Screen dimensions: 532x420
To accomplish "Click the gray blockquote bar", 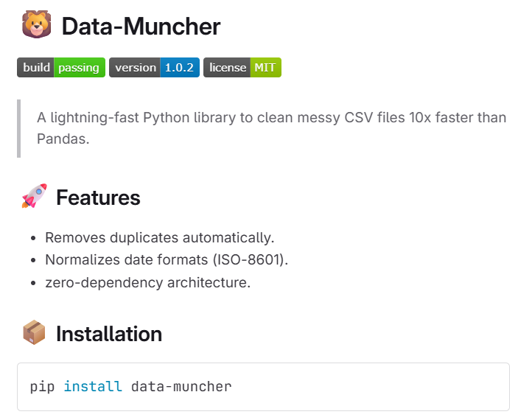I will coord(18,128).
